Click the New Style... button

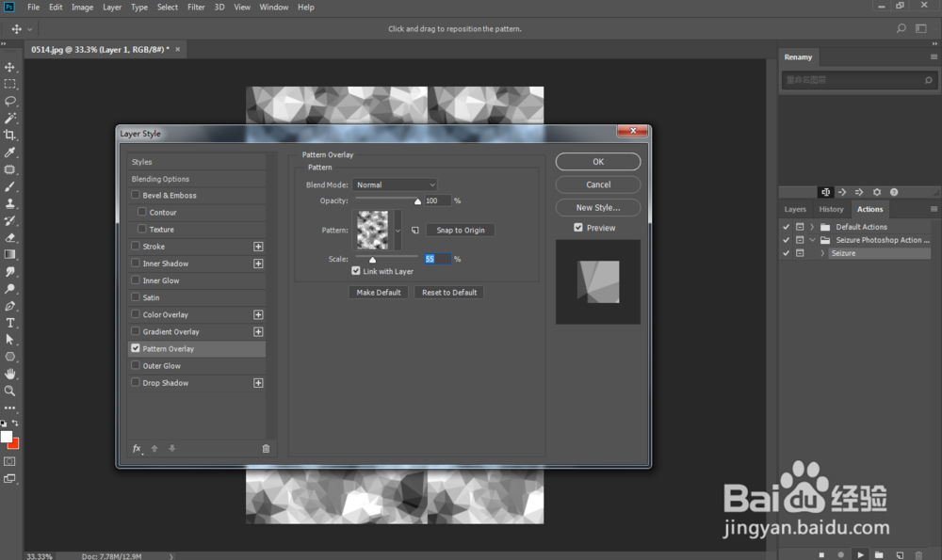598,208
